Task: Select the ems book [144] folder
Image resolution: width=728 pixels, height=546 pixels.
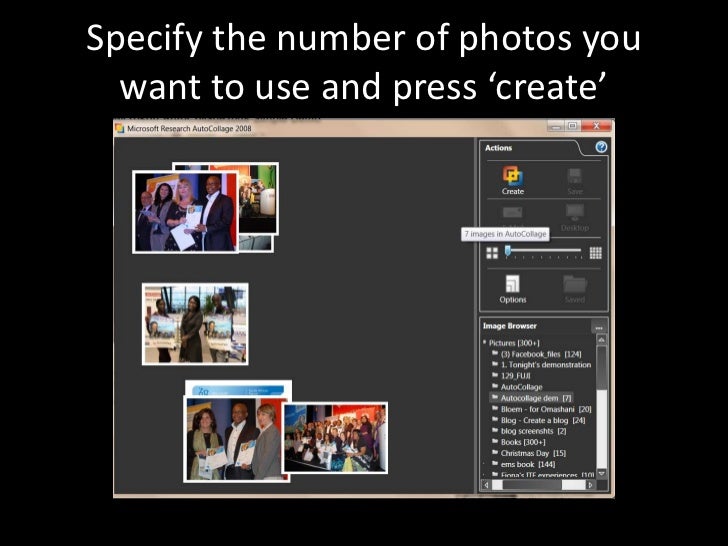Action: (524, 464)
